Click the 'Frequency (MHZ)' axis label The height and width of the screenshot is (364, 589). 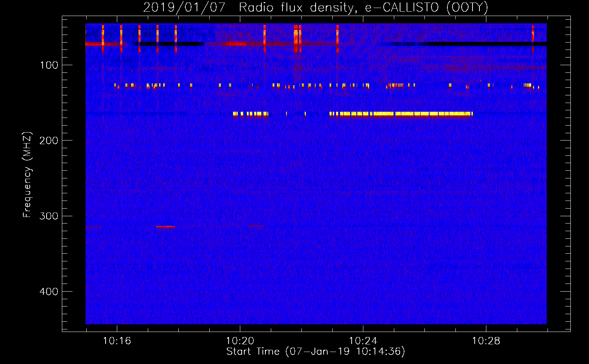coord(27,175)
